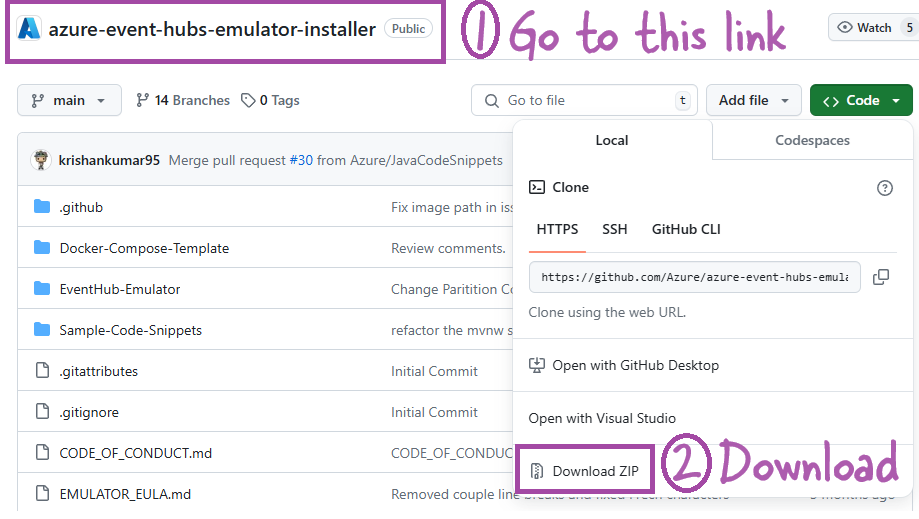
Task: Switch to the Local tab
Action: pos(612,140)
